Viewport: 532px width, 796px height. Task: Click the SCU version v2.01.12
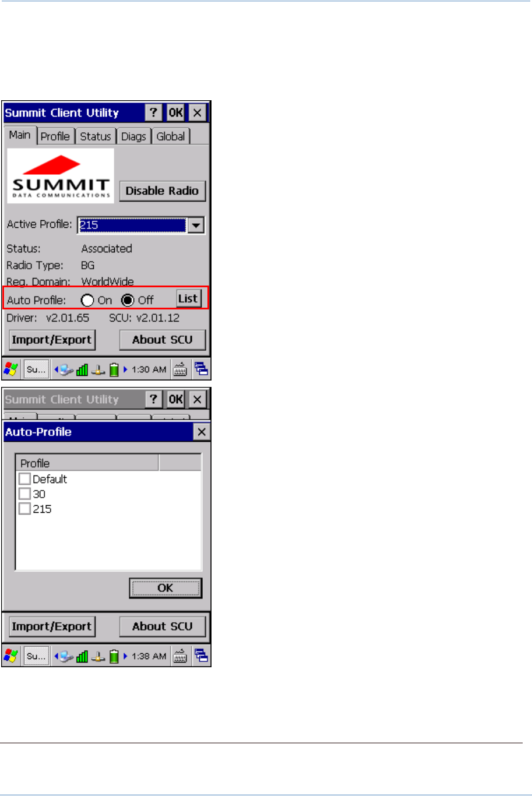(x=157, y=318)
